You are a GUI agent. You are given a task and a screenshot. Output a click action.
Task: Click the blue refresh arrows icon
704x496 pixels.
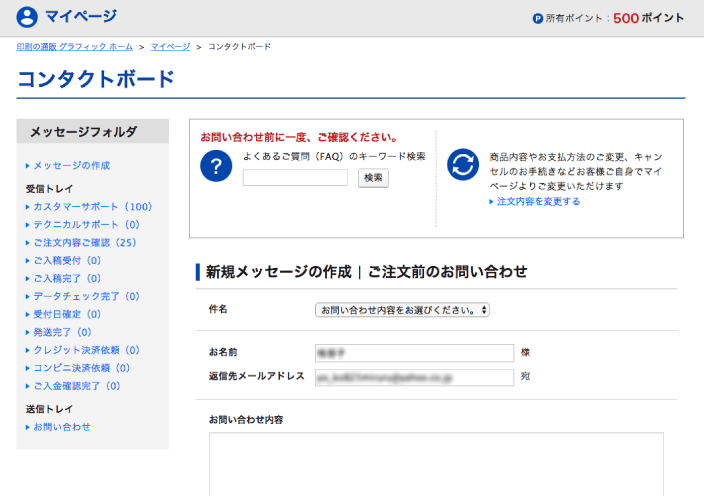(462, 165)
